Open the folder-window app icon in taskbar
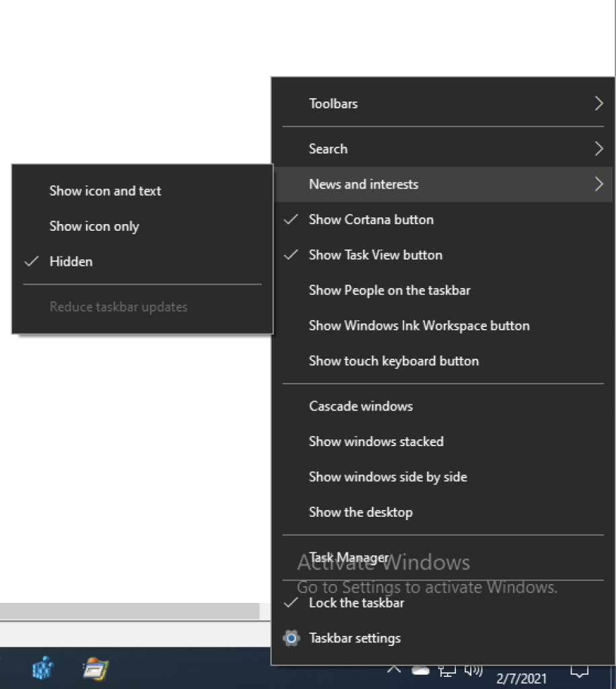This screenshot has width=616, height=689. point(95,669)
